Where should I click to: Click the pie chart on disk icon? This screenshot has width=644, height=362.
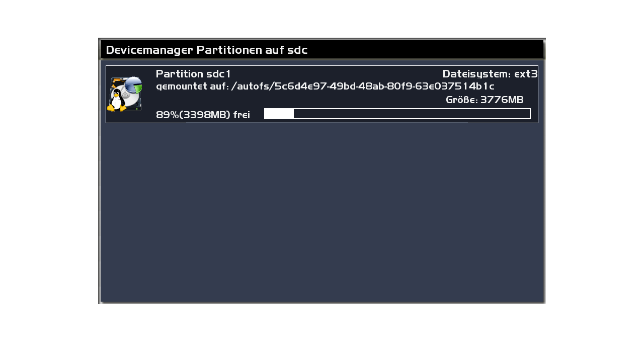tap(133, 84)
